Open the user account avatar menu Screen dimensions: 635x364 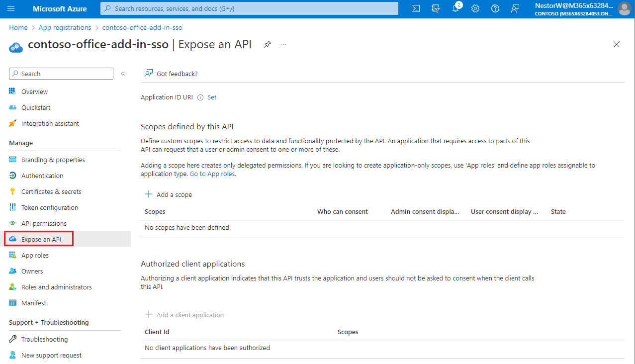(x=624, y=8)
